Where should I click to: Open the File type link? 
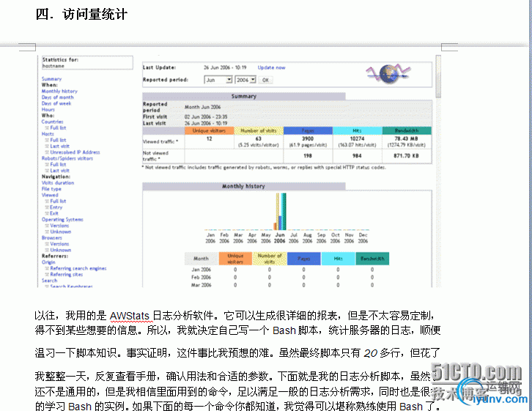coord(51,188)
